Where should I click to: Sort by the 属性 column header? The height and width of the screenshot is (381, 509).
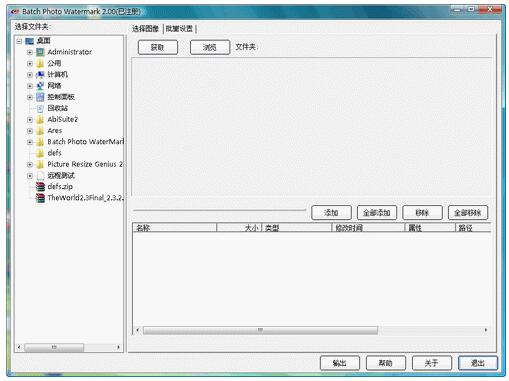430,228
